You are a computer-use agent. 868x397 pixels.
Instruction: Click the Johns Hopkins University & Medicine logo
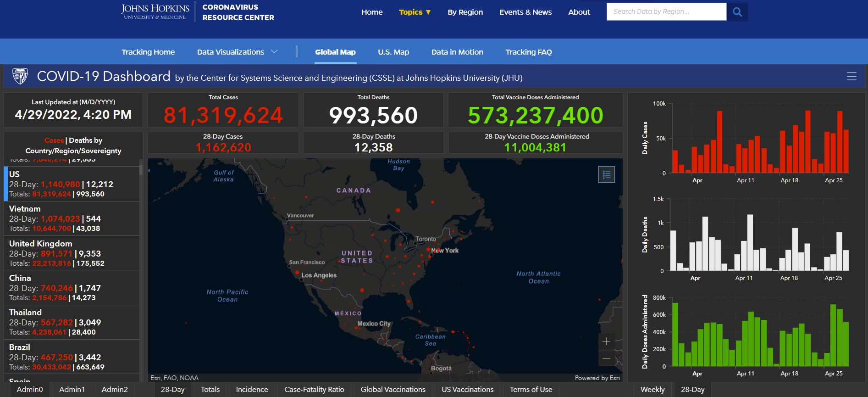155,12
